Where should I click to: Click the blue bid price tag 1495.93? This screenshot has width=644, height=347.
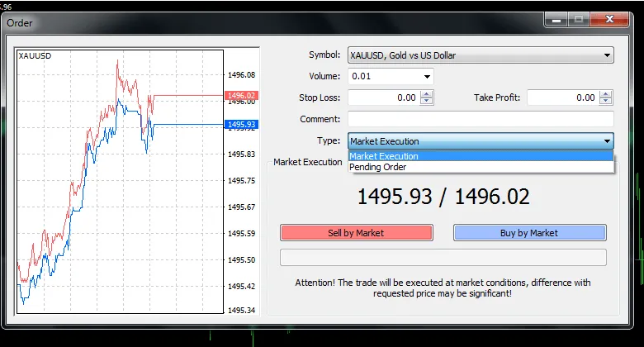[241, 124]
